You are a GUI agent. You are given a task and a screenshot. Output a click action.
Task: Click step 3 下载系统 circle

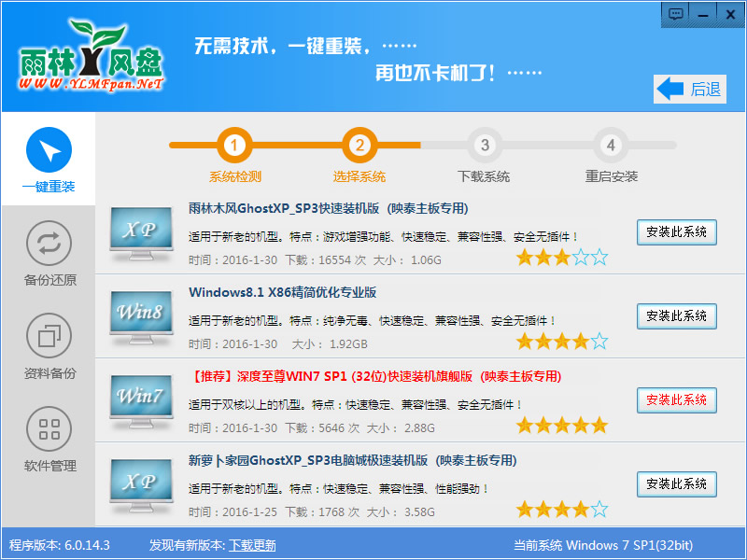(485, 145)
